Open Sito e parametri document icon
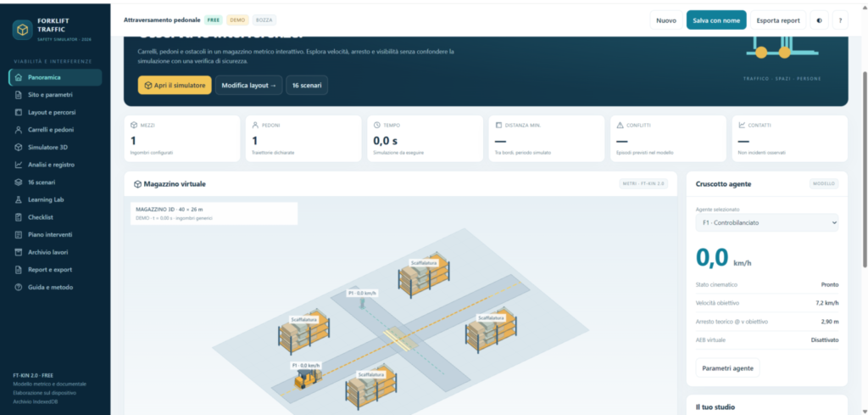The image size is (868, 415). click(x=19, y=95)
